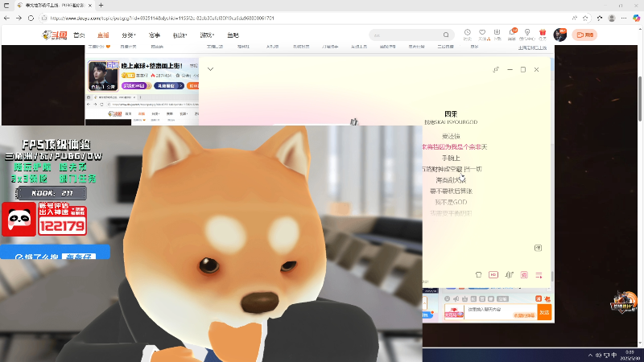Image resolution: width=644 pixels, height=362 pixels.
Task: Open the red gift task icon
Action: click(x=543, y=32)
